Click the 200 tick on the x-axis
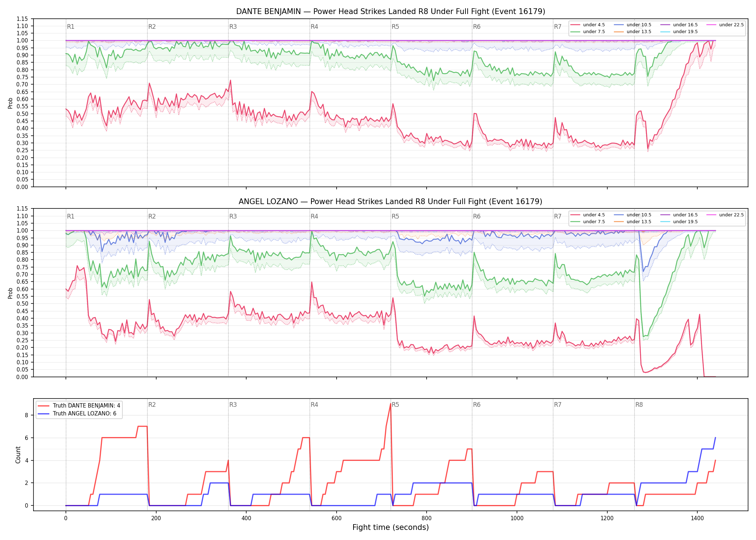The image size is (756, 540). pyautogui.click(x=156, y=518)
